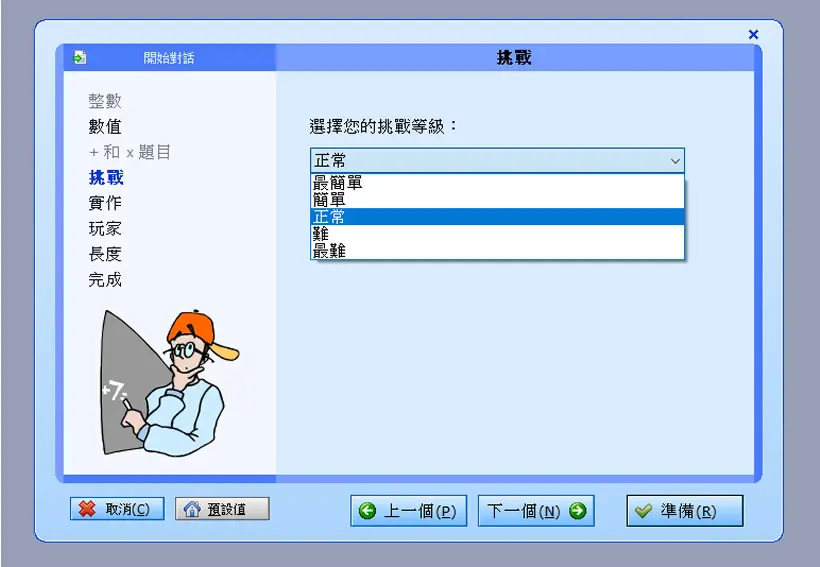Image resolution: width=820 pixels, height=567 pixels.
Task: Open the 玩家 step in sidebar
Action: pos(105,229)
